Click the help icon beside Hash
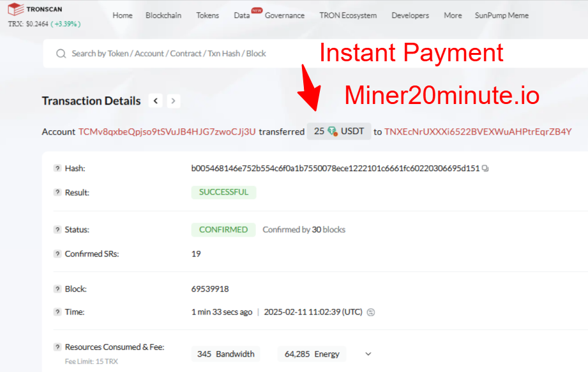588x372 pixels. [57, 168]
